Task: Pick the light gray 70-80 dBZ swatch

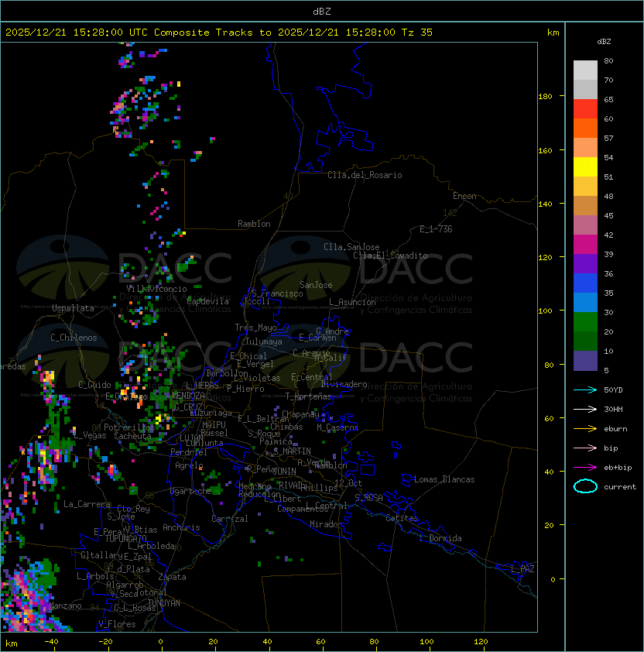Action: click(585, 70)
